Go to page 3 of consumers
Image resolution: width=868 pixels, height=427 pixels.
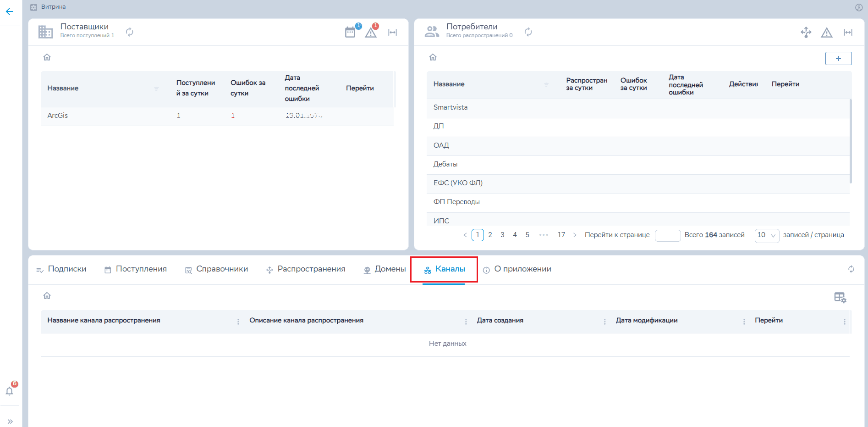[502, 235]
